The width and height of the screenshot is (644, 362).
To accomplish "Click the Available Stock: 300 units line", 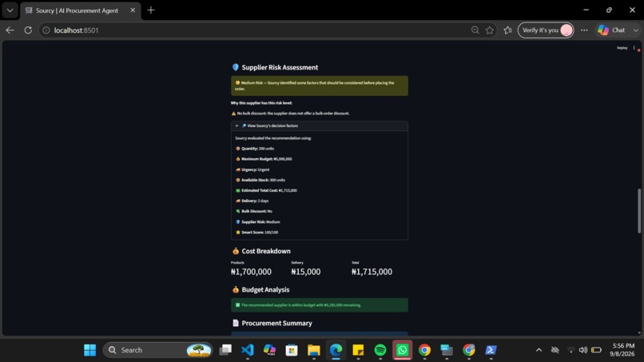I will [x=260, y=180].
